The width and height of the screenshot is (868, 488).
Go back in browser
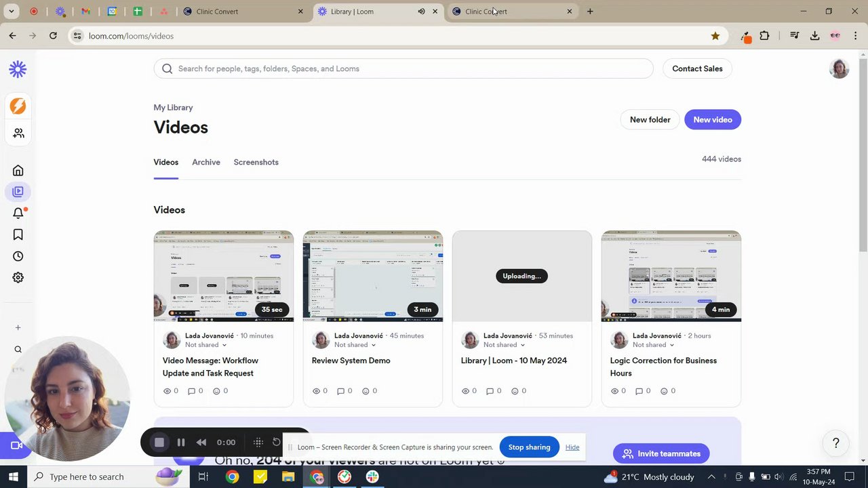tap(12, 36)
